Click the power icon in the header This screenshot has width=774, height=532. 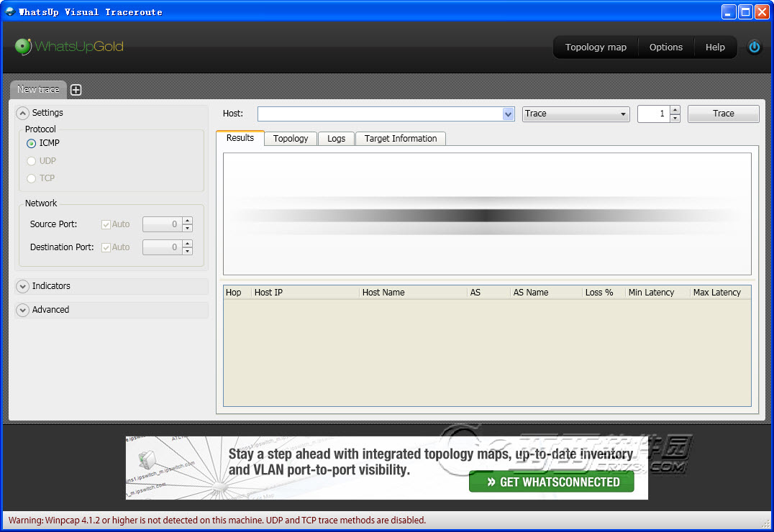(x=754, y=47)
